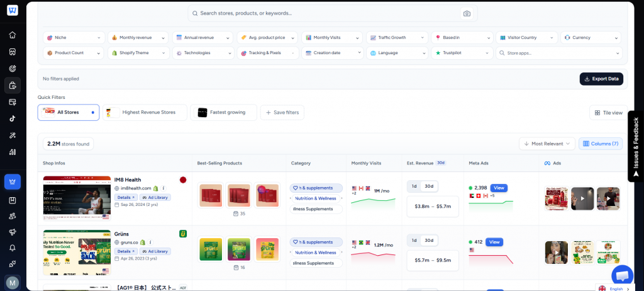The image size is (644, 291).
Task: Select Highest Revenue Stores quick filter
Action: (x=145, y=112)
